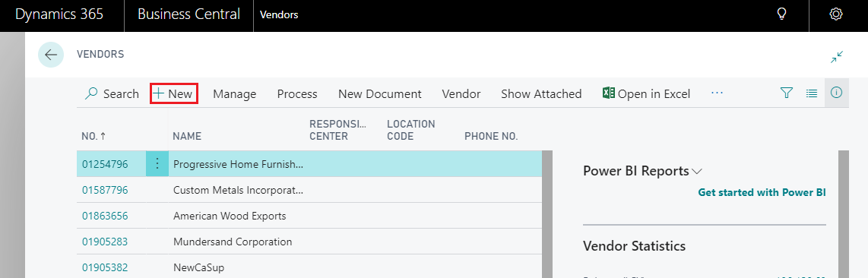This screenshot has width=868, height=278.
Task: Click the Vendors breadcrumb in top bar
Action: (x=279, y=15)
